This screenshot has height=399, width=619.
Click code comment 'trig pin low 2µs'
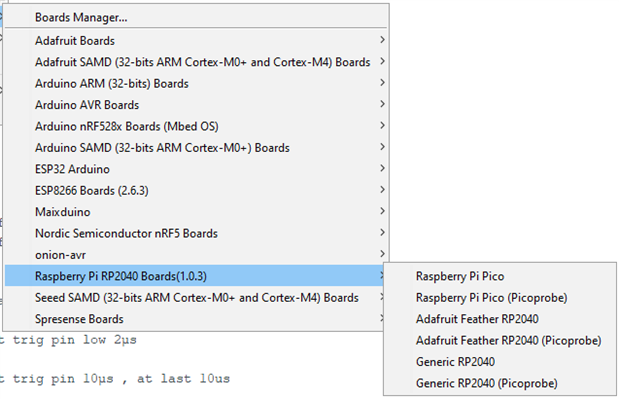tap(75, 340)
